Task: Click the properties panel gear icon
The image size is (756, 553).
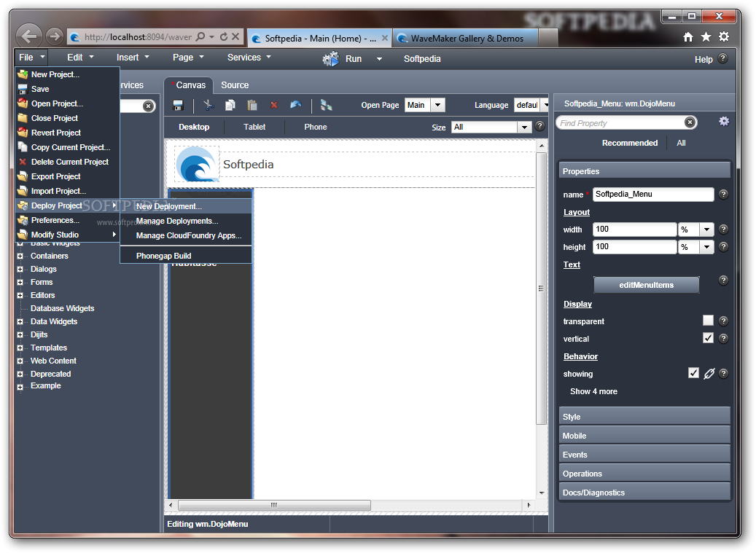Action: point(724,122)
